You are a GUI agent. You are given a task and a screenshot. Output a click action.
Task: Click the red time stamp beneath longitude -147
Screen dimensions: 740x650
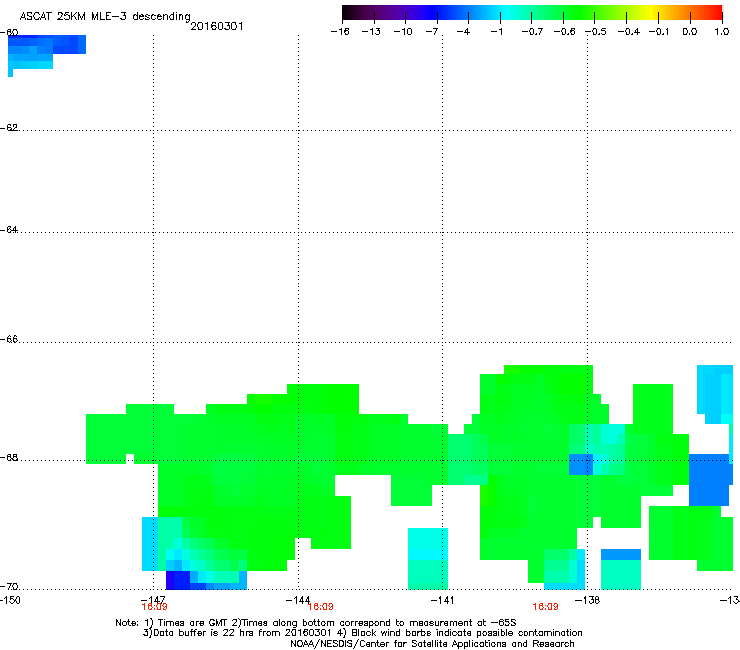tap(154, 607)
